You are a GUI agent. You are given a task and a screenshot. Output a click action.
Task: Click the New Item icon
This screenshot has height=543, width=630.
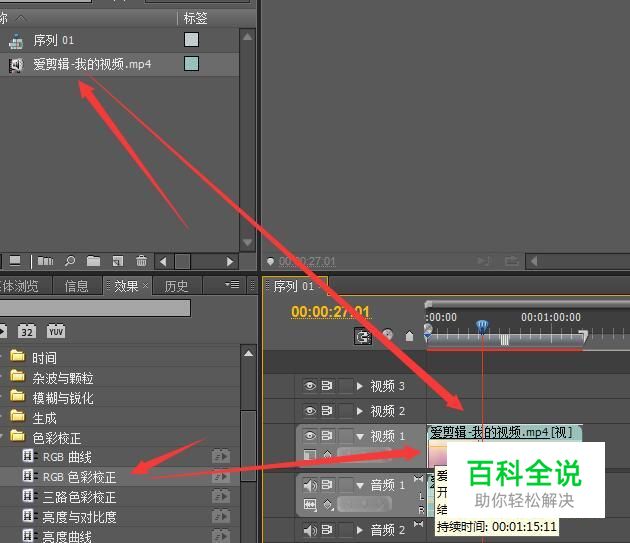(118, 261)
